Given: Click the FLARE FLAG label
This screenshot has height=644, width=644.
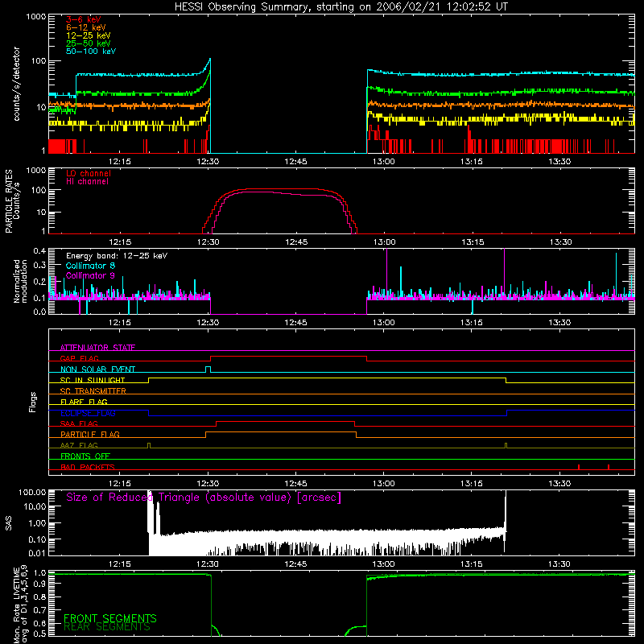Looking at the screenshot, I should pos(84,402).
